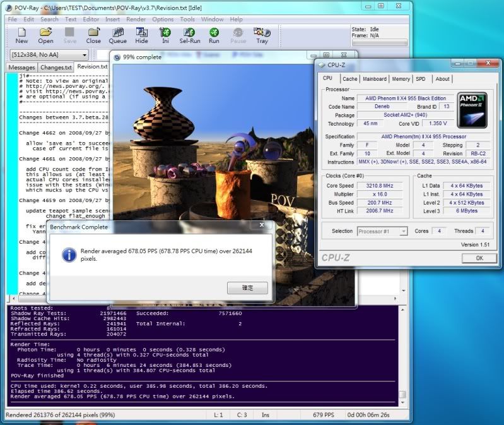Viewport: 504px width, 425px height.
Task: Click the Tray toolbar icon
Action: point(262,35)
